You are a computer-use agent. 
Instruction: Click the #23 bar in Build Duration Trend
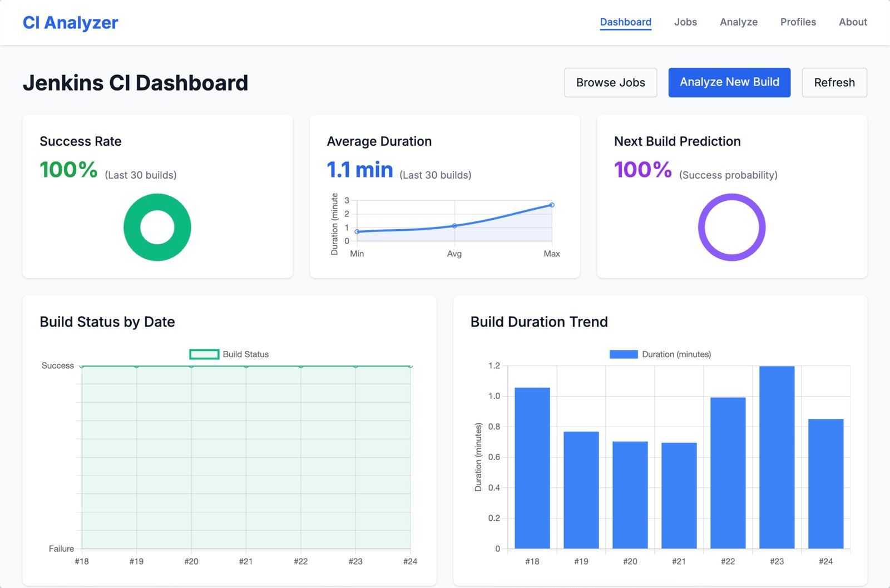[x=777, y=457]
